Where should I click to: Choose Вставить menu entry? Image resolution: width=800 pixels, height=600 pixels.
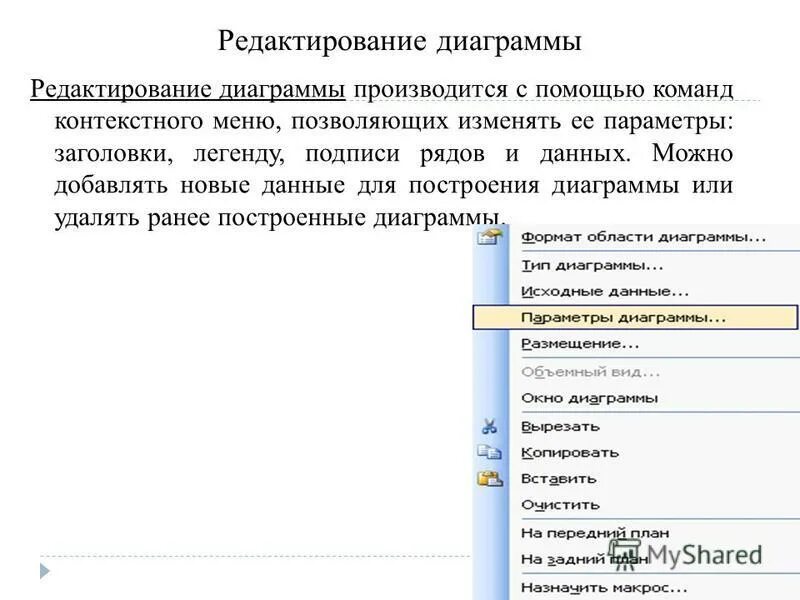559,479
